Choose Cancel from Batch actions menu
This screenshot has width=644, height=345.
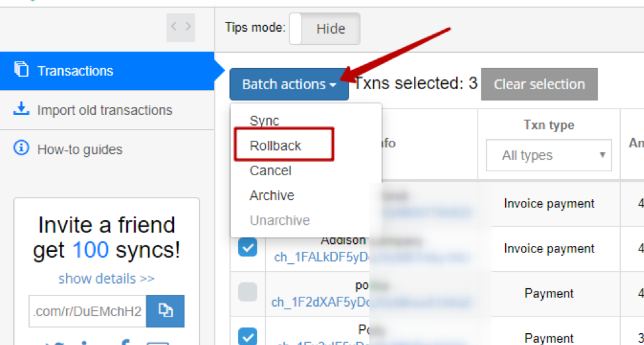[270, 171]
